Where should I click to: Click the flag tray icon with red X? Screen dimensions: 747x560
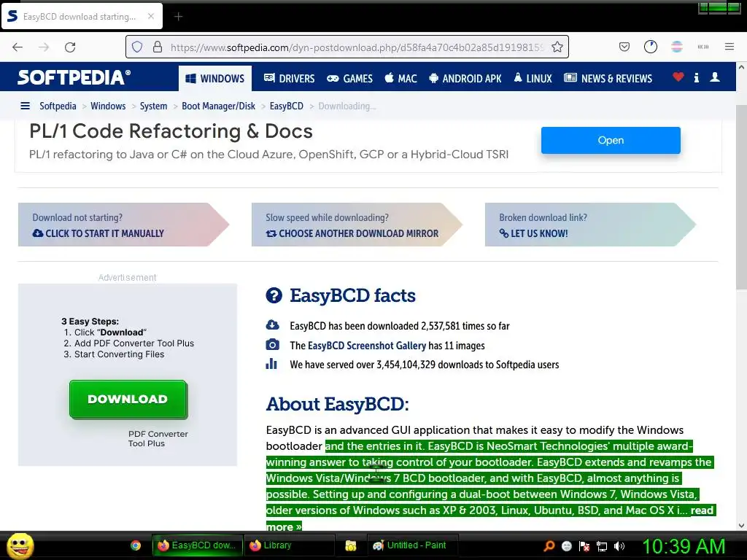pyautogui.click(x=584, y=546)
